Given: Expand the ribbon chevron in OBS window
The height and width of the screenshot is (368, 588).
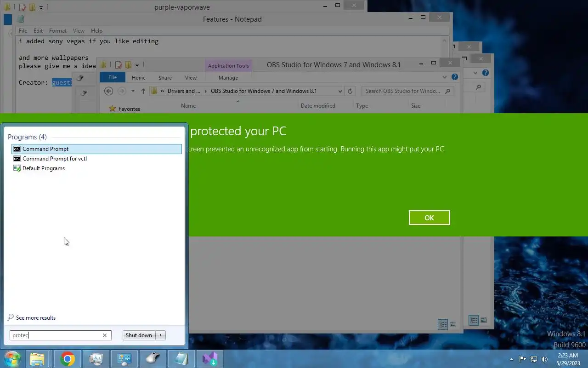Looking at the screenshot, I should click(445, 77).
